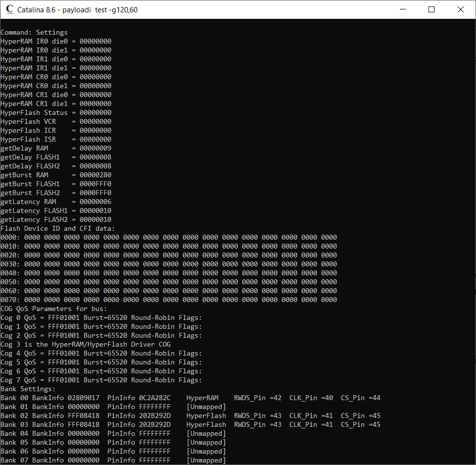Click 'RWDS_Pin =42' on Bank 00
Viewport: 476px width, 465px height.
(x=258, y=398)
